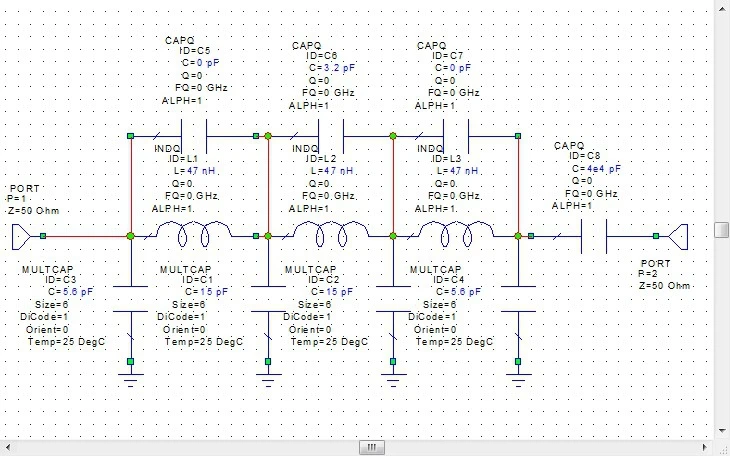Select inductor L3 coil symbol
The width and height of the screenshot is (730, 456).
pyautogui.click(x=456, y=234)
